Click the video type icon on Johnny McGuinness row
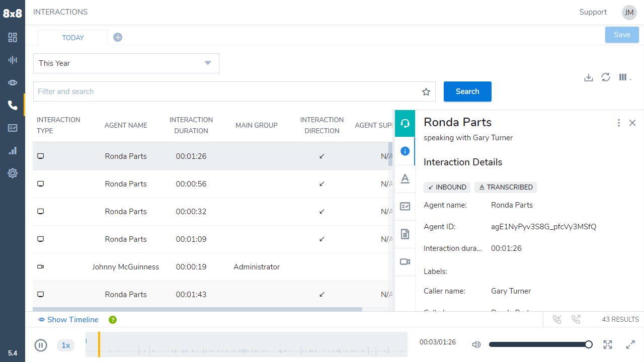 (41, 267)
